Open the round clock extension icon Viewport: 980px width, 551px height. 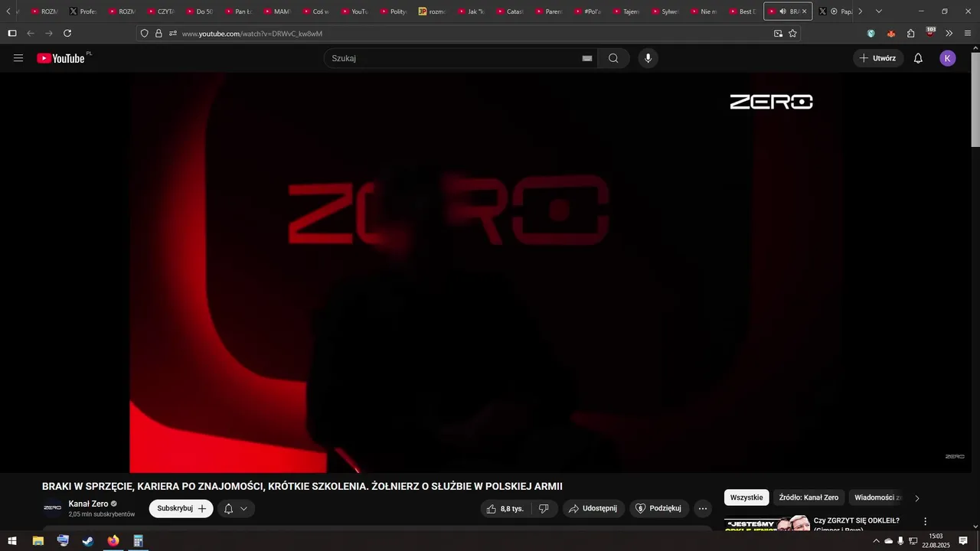(871, 34)
